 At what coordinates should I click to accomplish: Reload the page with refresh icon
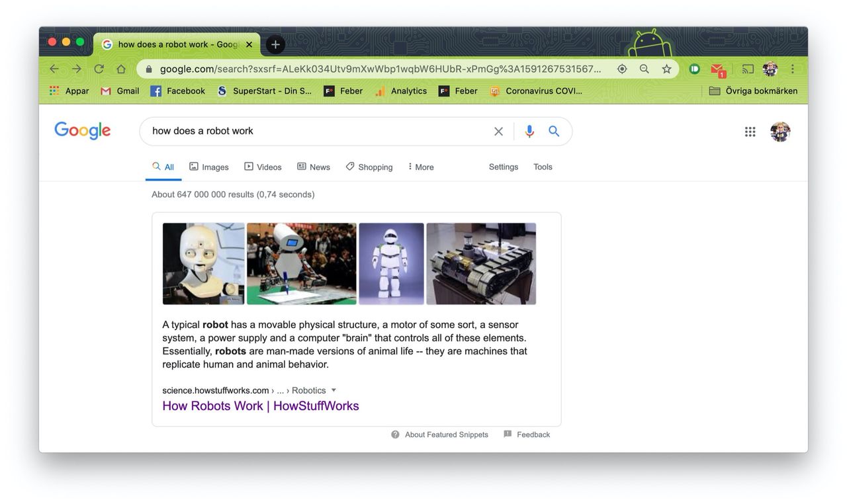click(99, 69)
